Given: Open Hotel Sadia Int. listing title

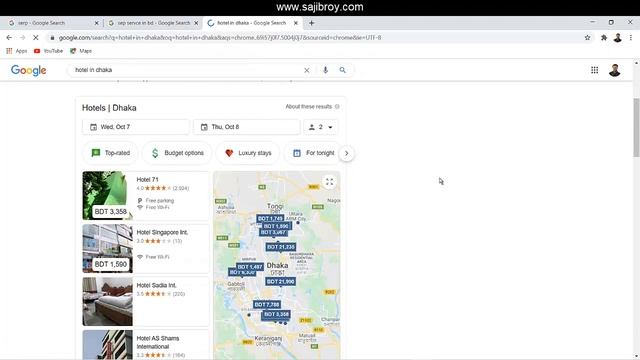Looking at the screenshot, I should [x=156, y=285].
